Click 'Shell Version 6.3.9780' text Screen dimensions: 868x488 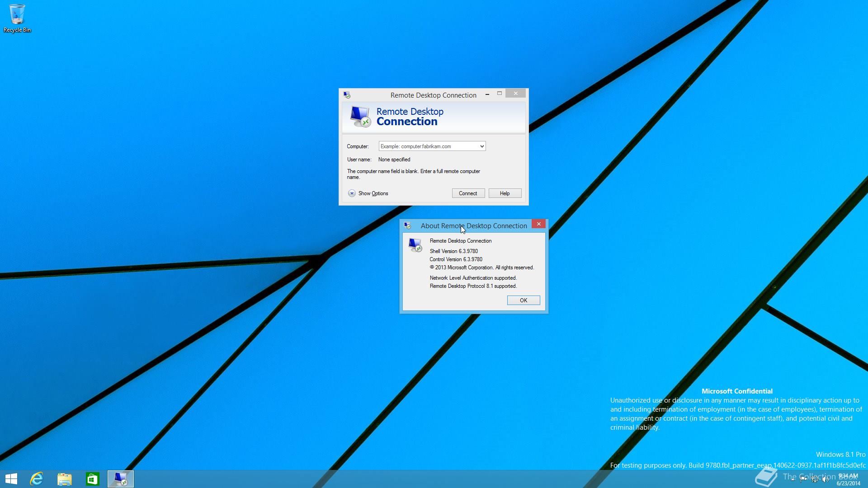tap(454, 251)
